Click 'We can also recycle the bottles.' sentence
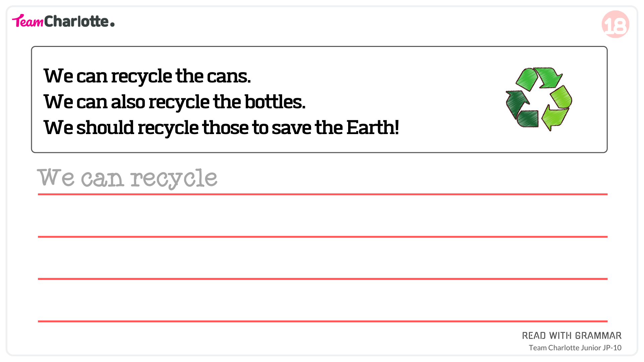Screen dimensions: 644x362 coord(174,102)
